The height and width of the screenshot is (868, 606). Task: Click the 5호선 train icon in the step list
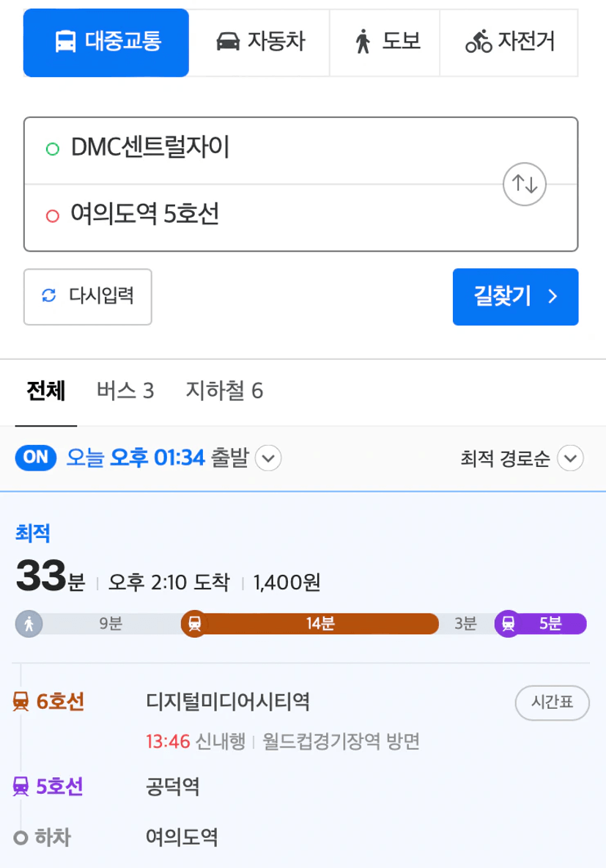tap(21, 786)
